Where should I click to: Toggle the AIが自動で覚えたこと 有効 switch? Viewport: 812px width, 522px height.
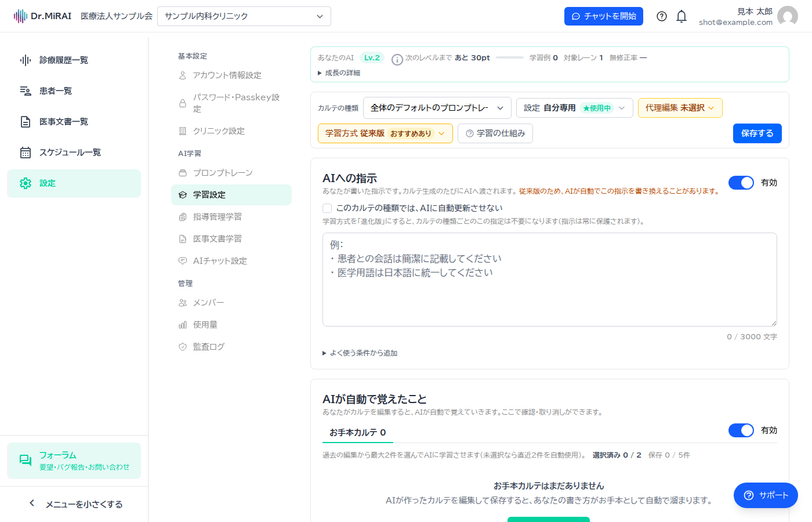pos(741,430)
